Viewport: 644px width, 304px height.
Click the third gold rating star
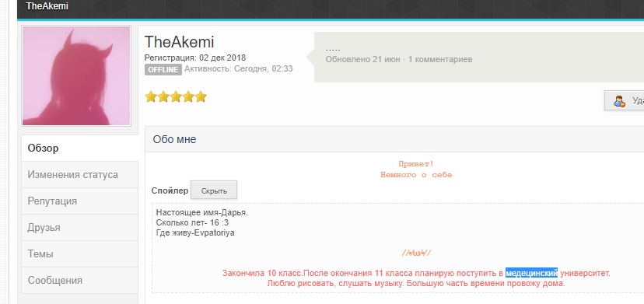(x=176, y=97)
